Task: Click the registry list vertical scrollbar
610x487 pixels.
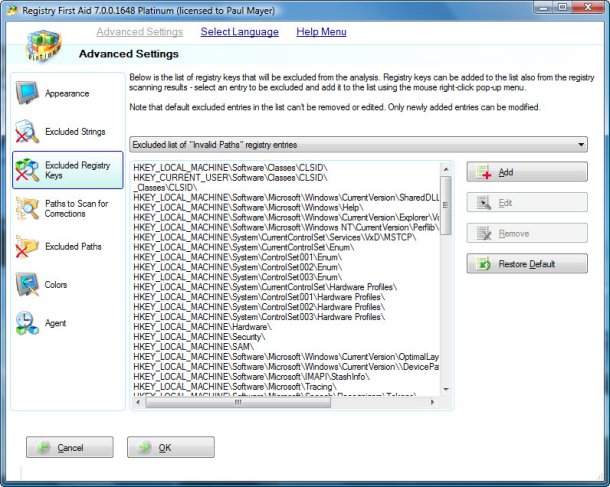Action: (x=446, y=280)
